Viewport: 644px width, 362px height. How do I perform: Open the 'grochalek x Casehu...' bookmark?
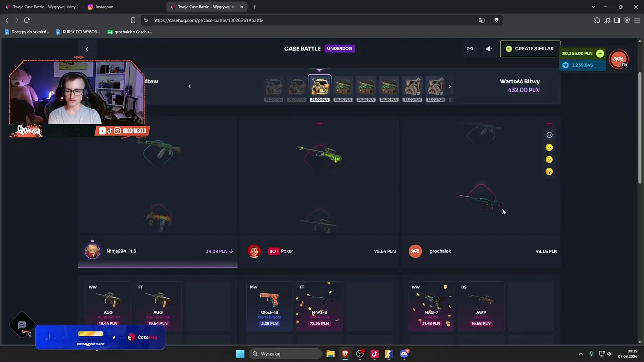(129, 32)
